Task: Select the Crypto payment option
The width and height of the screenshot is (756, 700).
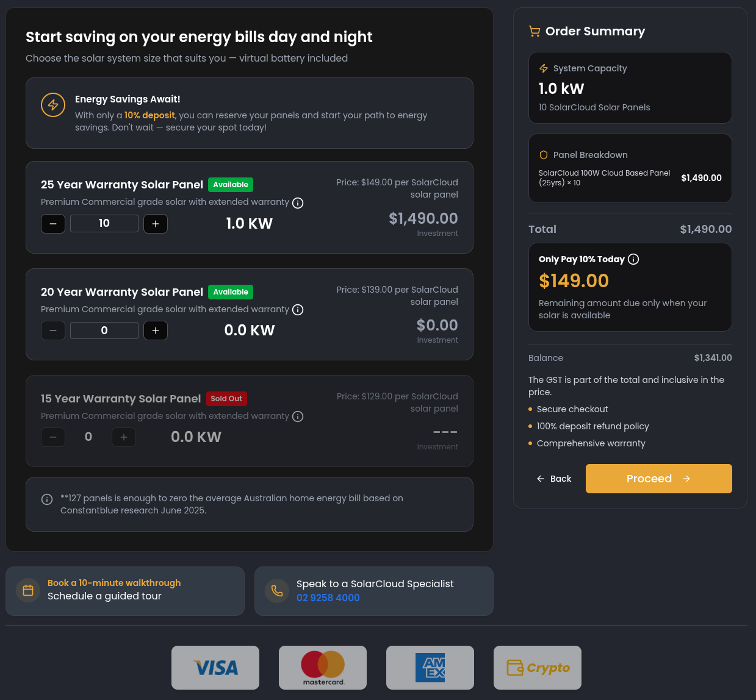Action: tap(538, 668)
